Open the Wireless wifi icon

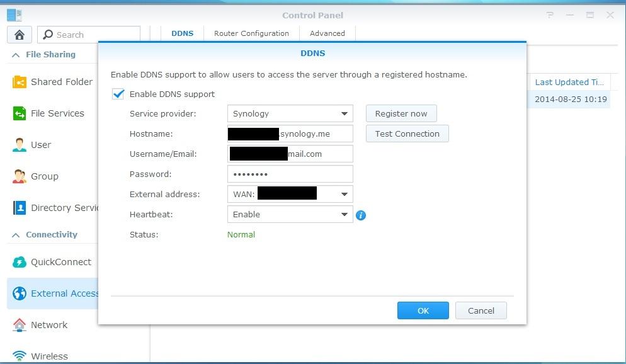click(x=19, y=355)
